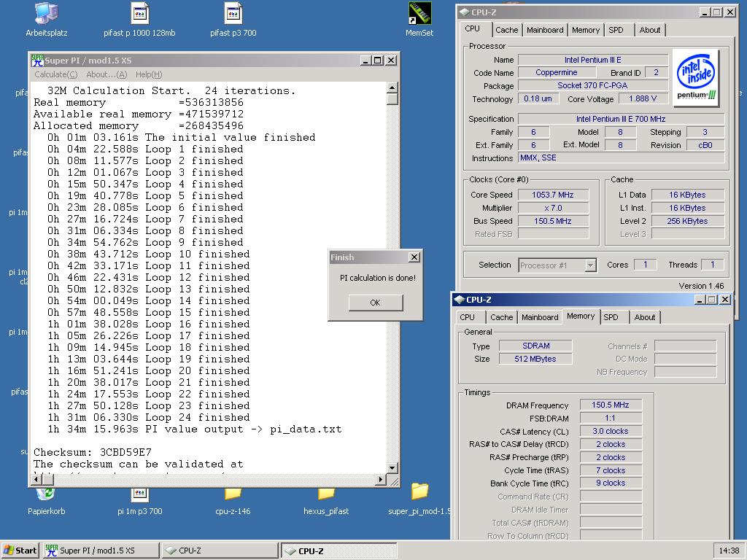Activate the first CPU-Z taskbar button

tap(220, 551)
